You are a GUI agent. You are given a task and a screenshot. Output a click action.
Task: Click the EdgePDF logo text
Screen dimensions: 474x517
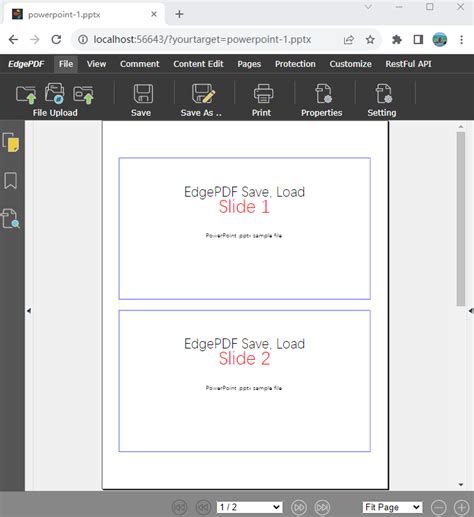click(x=26, y=64)
